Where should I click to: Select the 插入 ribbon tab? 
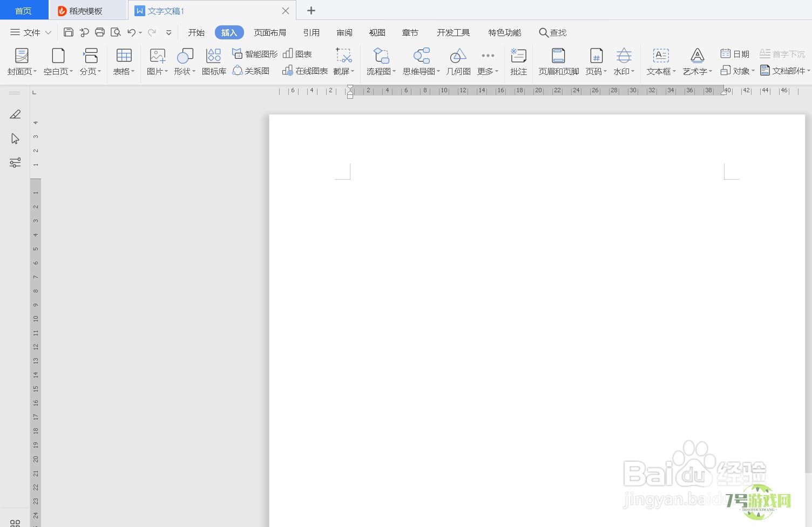pyautogui.click(x=229, y=32)
